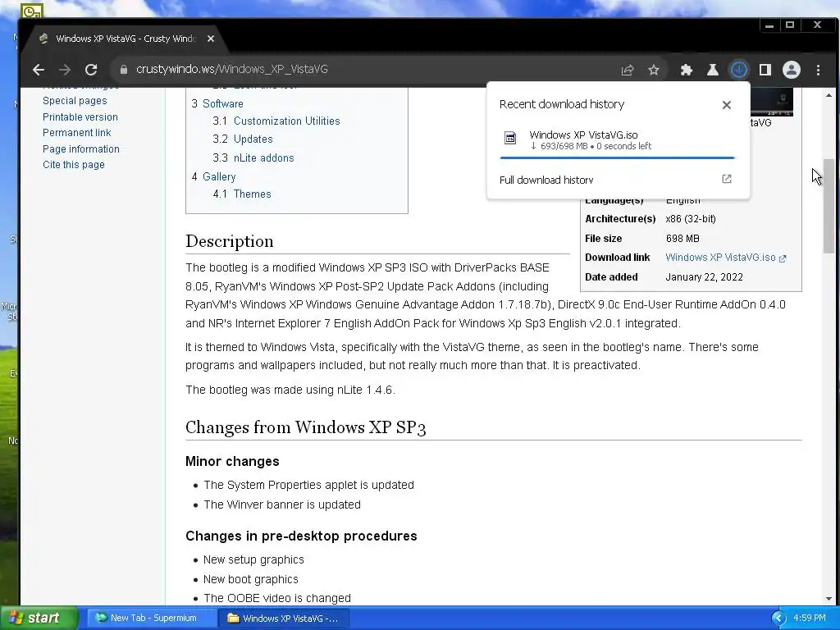The height and width of the screenshot is (630, 840).
Task: Open the extensions puzzle icon
Action: (687, 70)
